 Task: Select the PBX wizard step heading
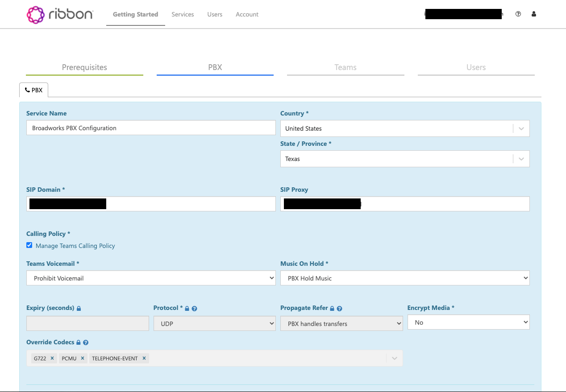coord(215,67)
